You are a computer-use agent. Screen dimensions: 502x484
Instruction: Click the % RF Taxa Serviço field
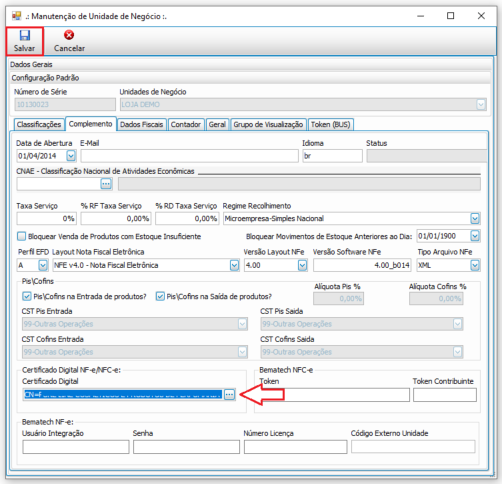pos(116,219)
